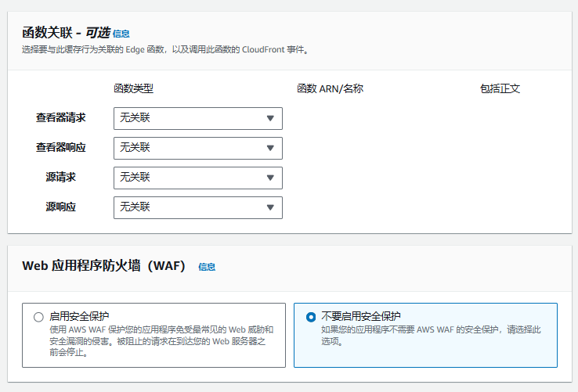
Task: Select the 启用安全保护 radio button
Action: point(38,317)
